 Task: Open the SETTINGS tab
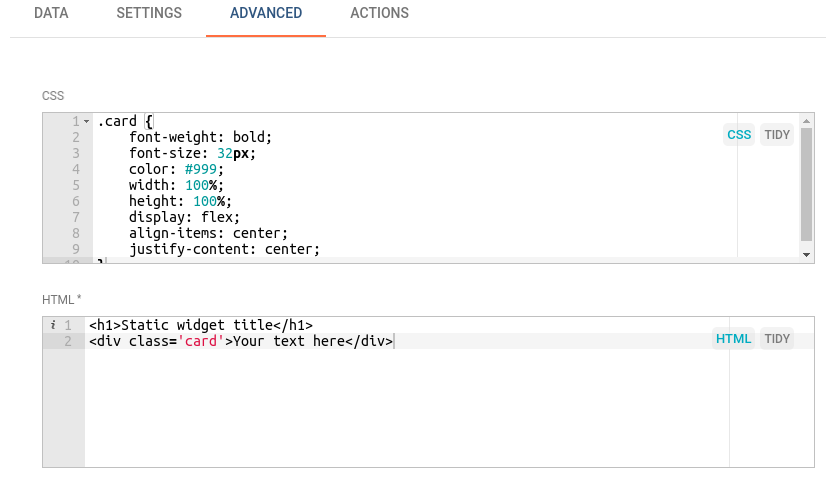click(149, 14)
